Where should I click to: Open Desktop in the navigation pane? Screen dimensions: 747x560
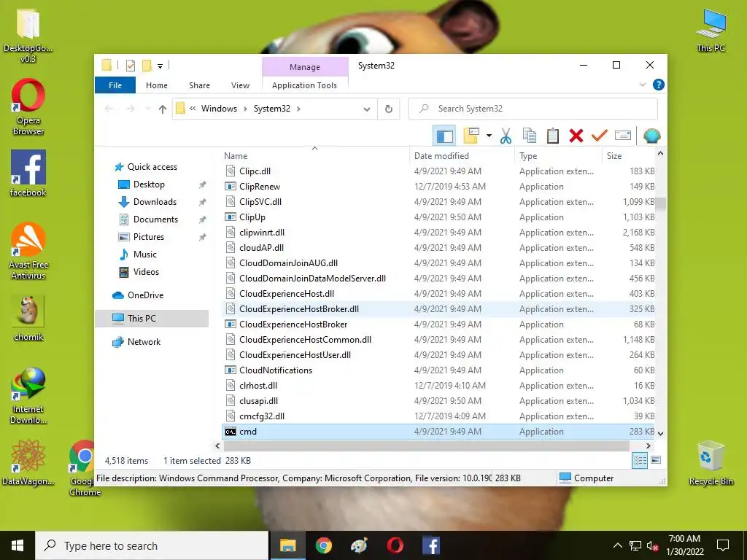point(149,184)
